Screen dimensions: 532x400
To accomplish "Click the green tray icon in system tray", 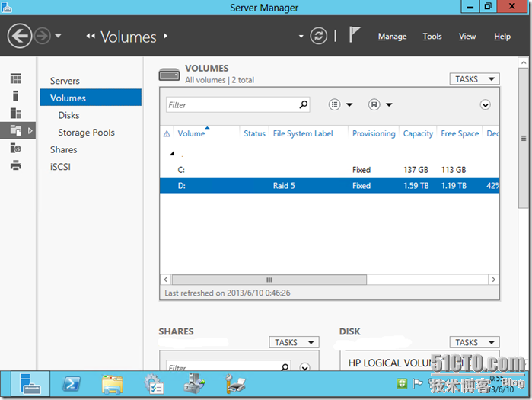I will pyautogui.click(x=402, y=384).
